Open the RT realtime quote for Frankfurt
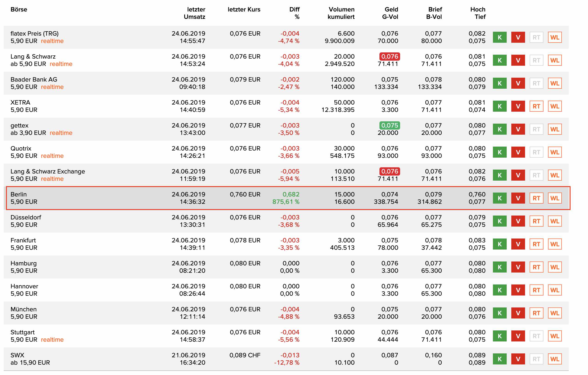The width and height of the screenshot is (588, 375). pos(536,244)
